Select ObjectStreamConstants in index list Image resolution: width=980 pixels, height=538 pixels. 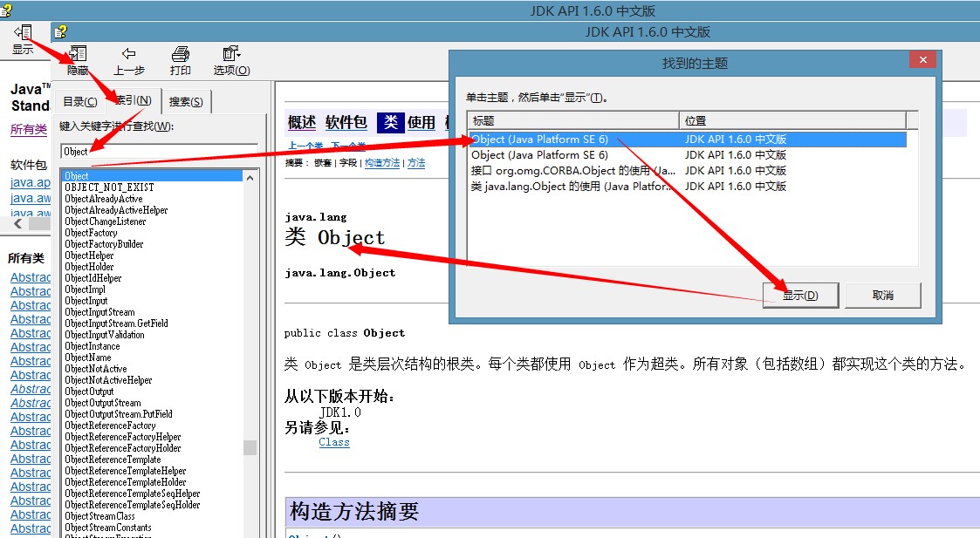108,528
